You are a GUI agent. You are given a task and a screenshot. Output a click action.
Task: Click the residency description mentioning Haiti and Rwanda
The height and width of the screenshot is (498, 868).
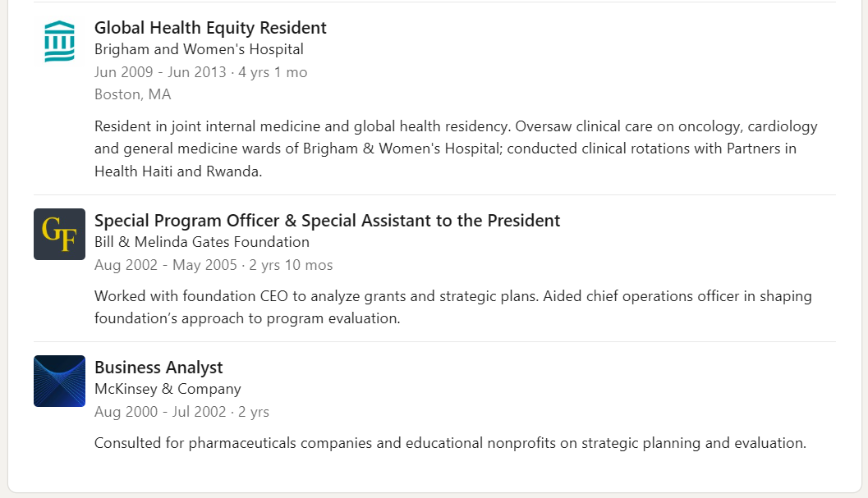[456, 148]
